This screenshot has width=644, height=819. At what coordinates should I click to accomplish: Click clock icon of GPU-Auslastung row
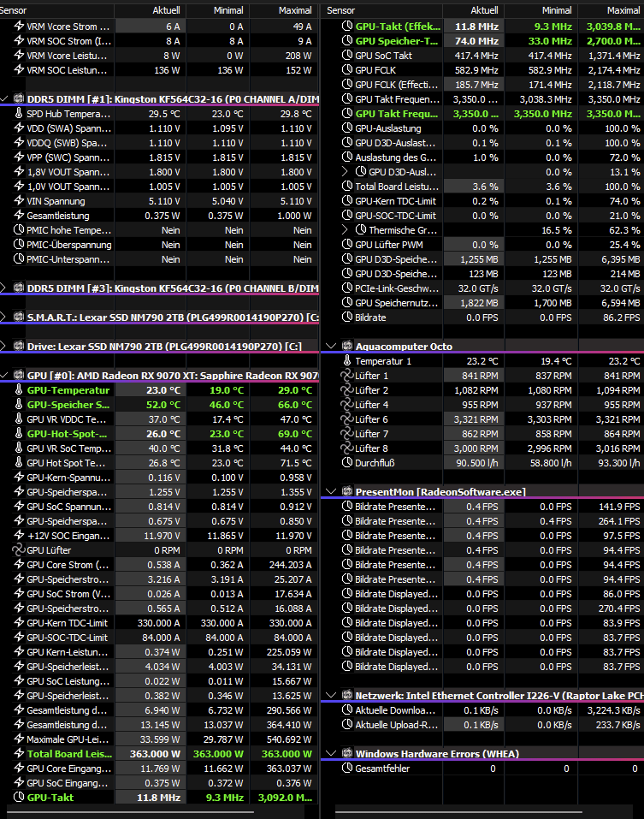tap(347, 128)
